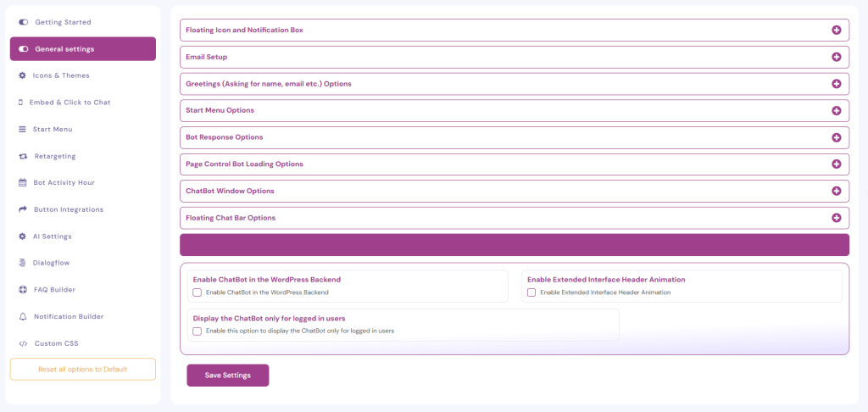Click the globe icon beside FAQ Builder
Viewport: 868px width, 412px height.
pos(23,290)
